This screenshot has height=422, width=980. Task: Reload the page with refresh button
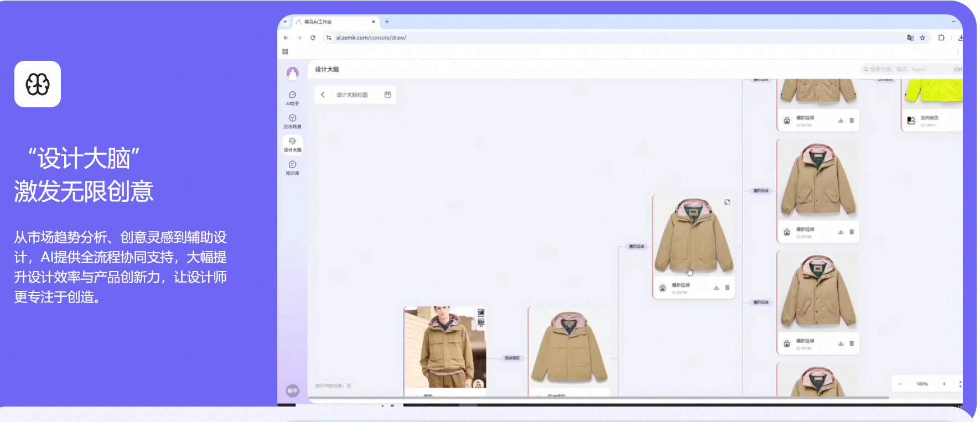[313, 38]
